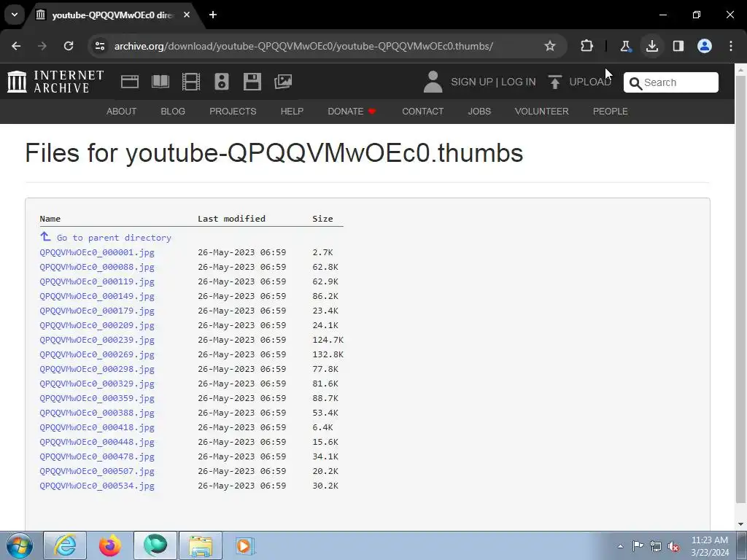Image resolution: width=747 pixels, height=560 pixels.
Task: Open the BLOG menu item
Action: coord(173,112)
